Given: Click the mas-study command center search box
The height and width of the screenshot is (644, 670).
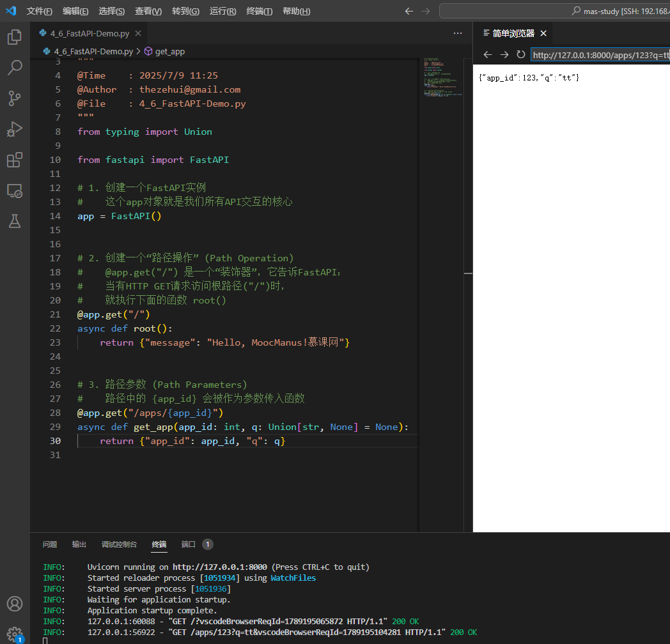Looking at the screenshot, I should [x=555, y=11].
